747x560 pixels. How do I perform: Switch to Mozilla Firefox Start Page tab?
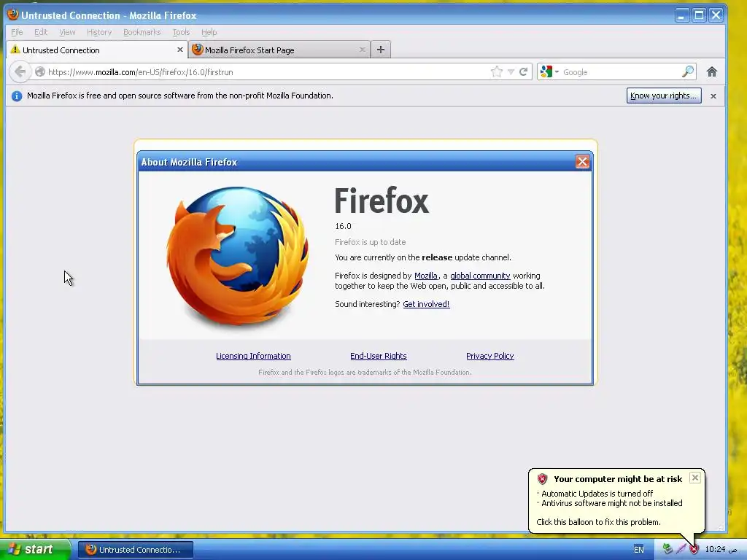(x=279, y=50)
